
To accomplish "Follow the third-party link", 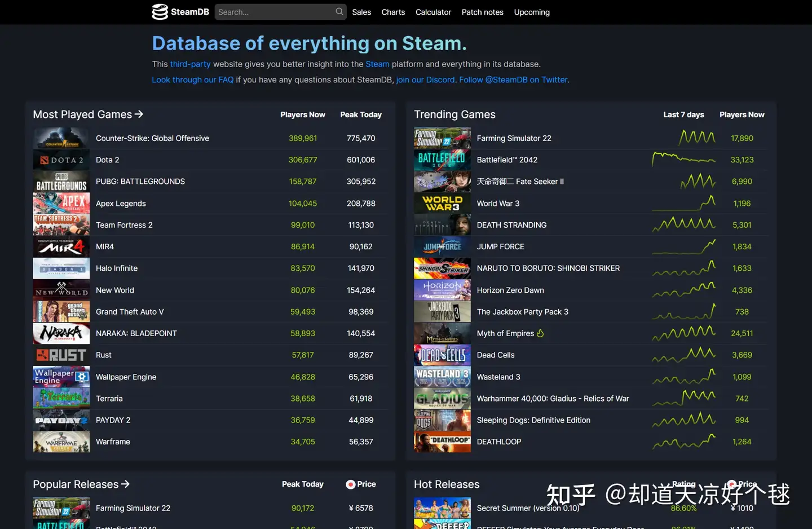I will click(x=190, y=64).
